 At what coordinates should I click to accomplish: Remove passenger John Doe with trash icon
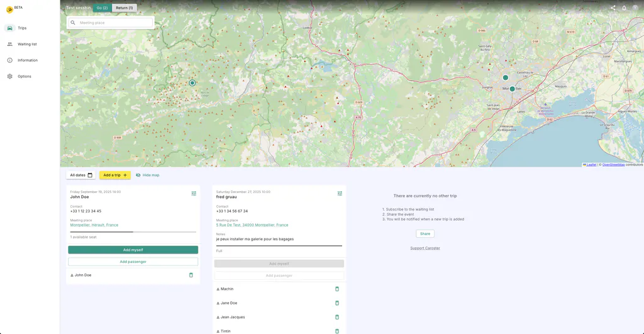pyautogui.click(x=191, y=275)
